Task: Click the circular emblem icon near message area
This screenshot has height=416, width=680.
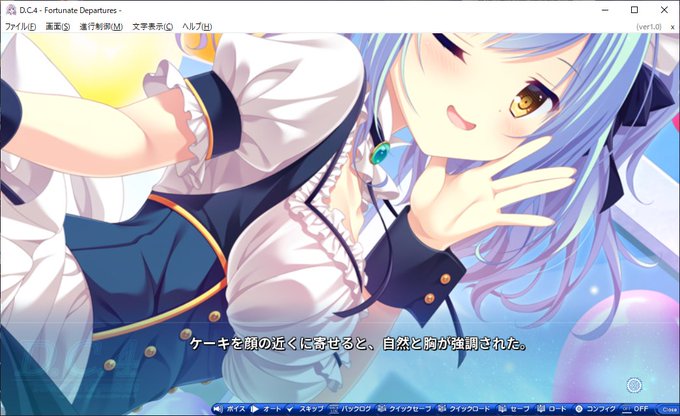Action: coord(634,385)
